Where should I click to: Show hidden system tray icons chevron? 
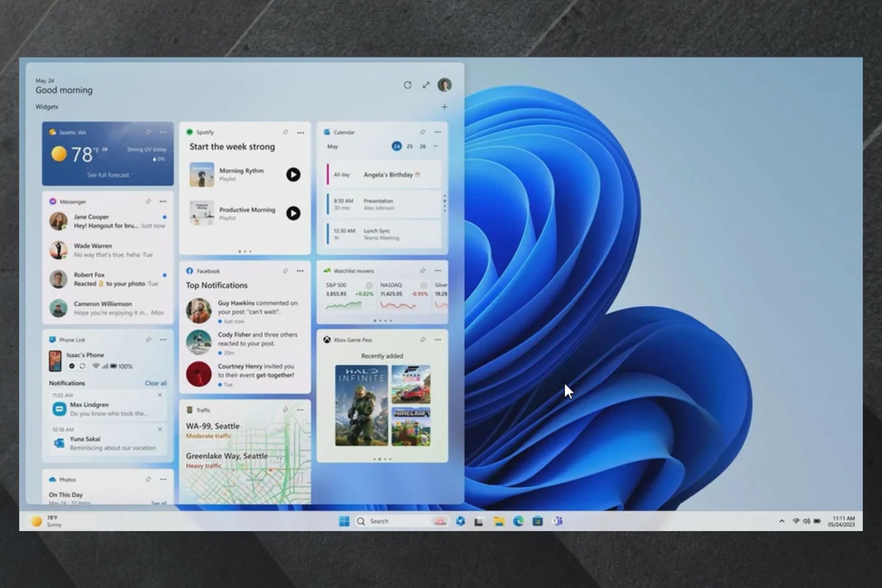point(782,521)
